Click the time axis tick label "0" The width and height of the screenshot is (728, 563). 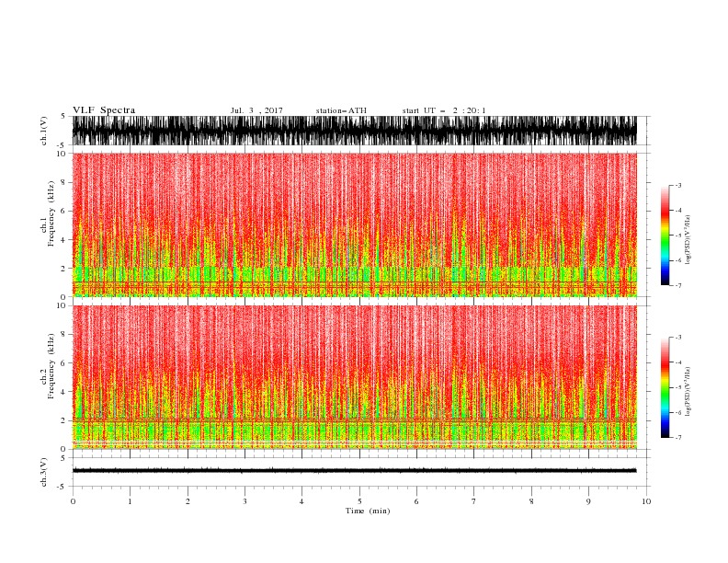pos(73,501)
